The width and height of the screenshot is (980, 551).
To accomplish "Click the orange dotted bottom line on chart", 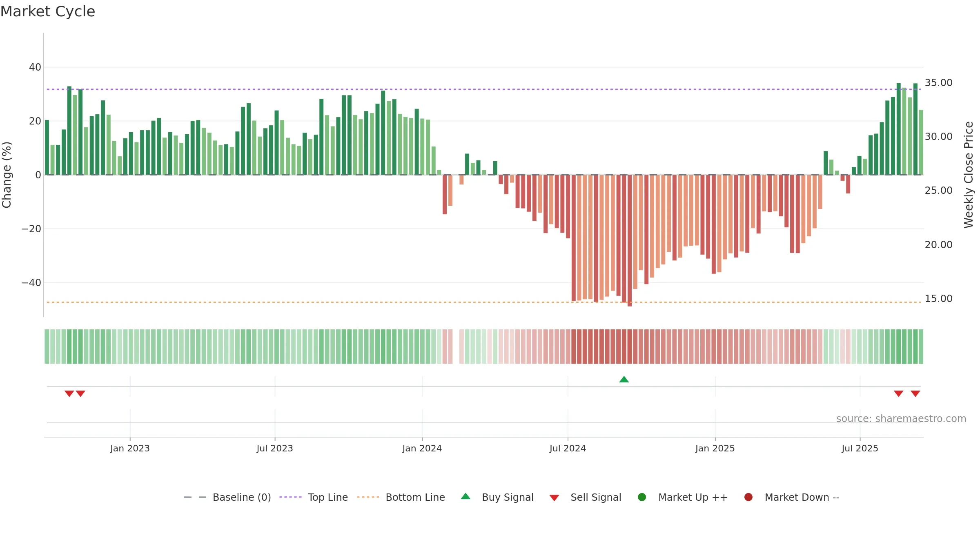I will coord(484,302).
